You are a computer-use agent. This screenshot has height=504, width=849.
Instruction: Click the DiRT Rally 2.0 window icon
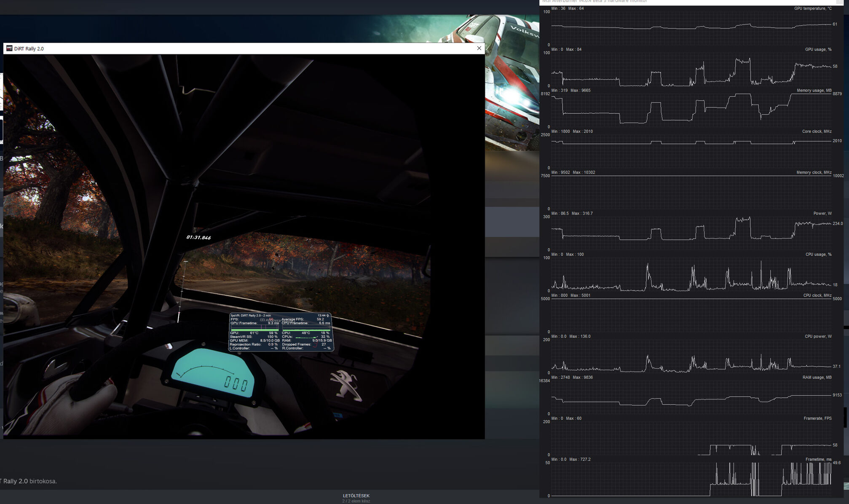pyautogui.click(x=9, y=48)
